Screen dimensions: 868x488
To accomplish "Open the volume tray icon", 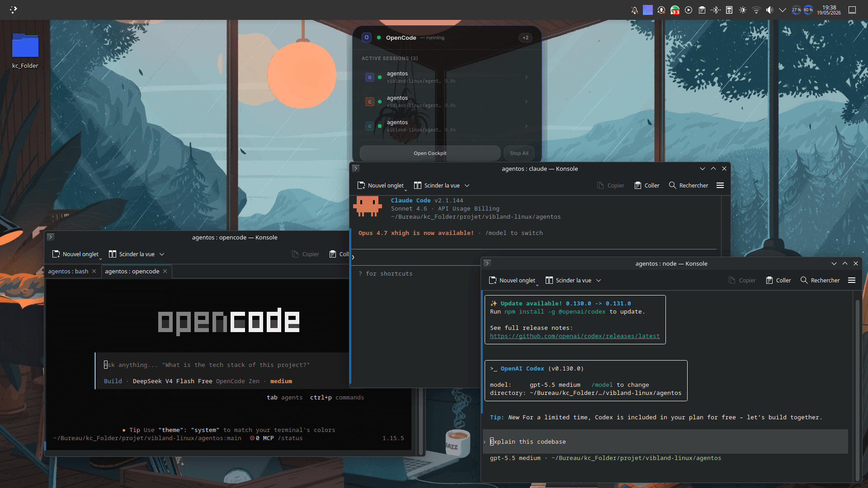I will point(769,10).
